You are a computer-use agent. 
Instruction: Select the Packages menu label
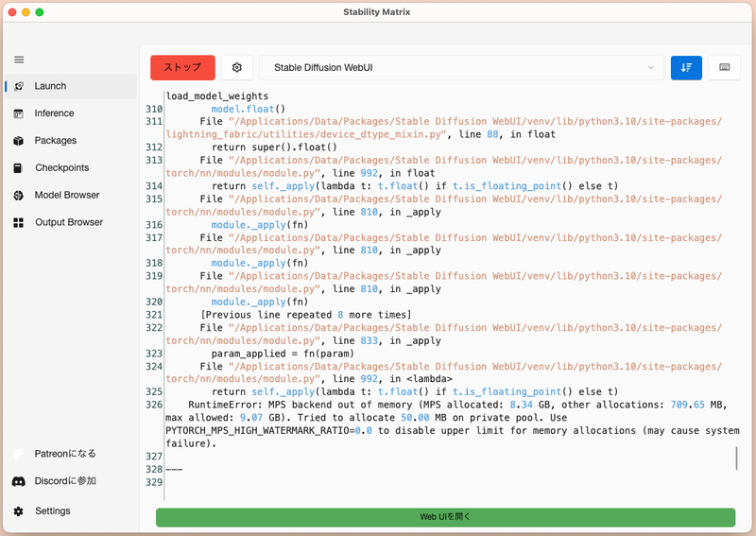click(x=56, y=141)
